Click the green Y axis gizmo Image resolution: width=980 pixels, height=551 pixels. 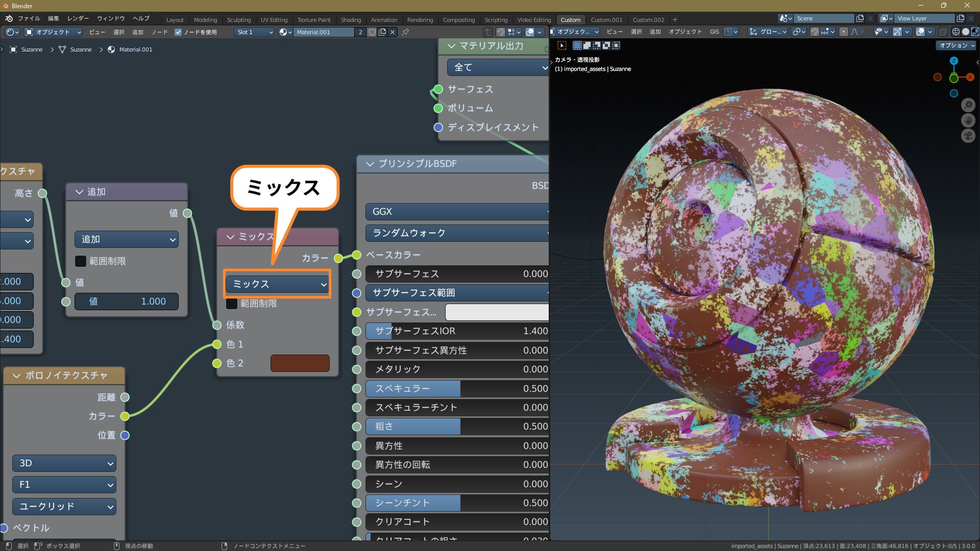953,78
